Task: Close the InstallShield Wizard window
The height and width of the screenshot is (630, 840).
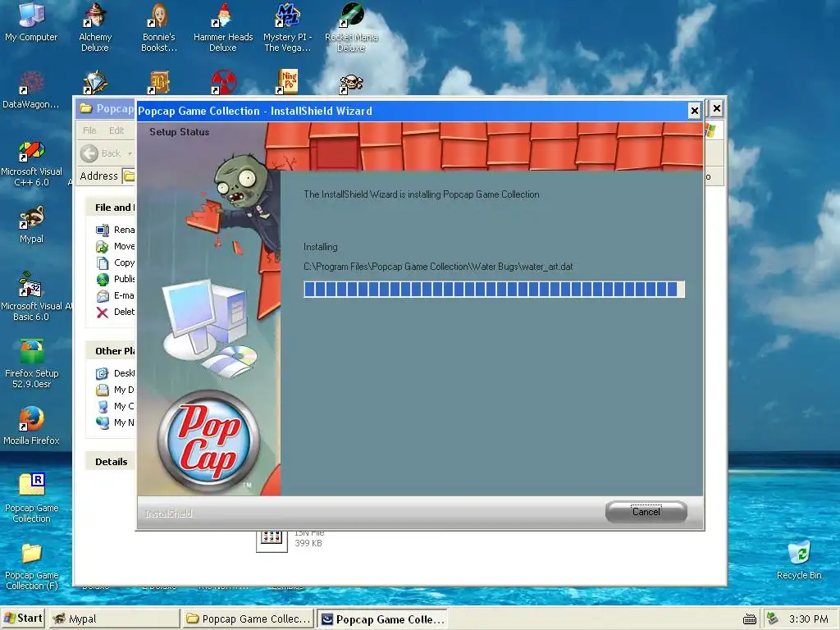Action: (x=694, y=111)
